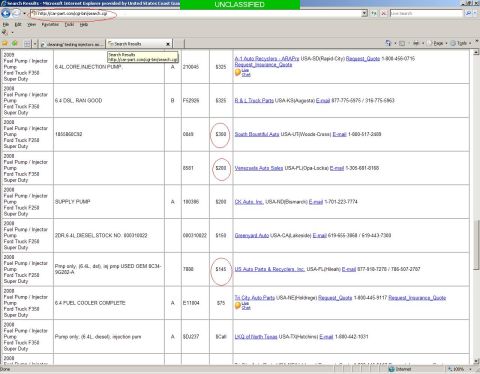Open A-1 Auto Recyclers - ARAPro link

click(x=267, y=58)
